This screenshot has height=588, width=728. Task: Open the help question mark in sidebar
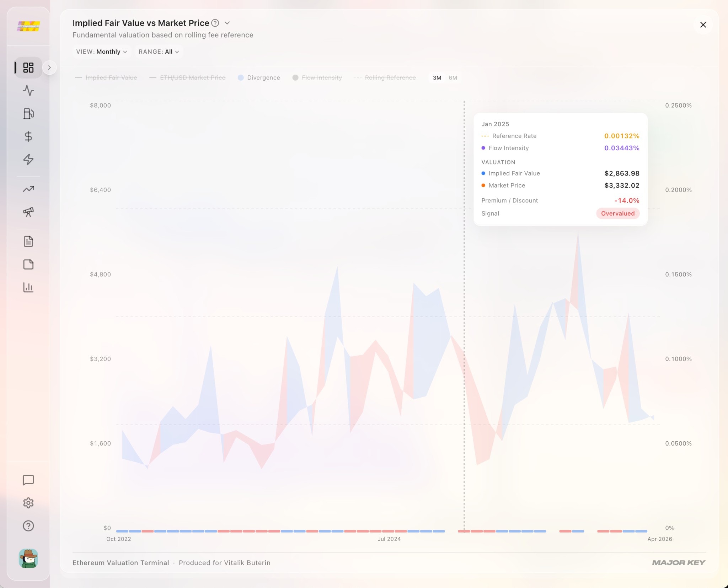(28, 526)
